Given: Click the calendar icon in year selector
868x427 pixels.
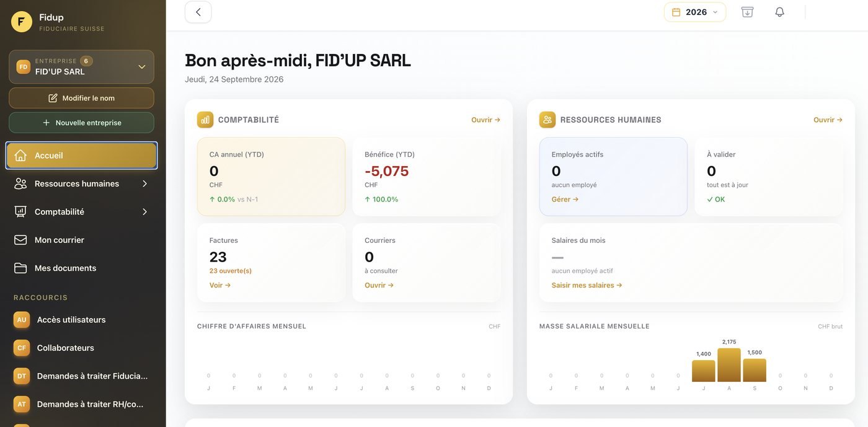Looking at the screenshot, I should pos(676,12).
